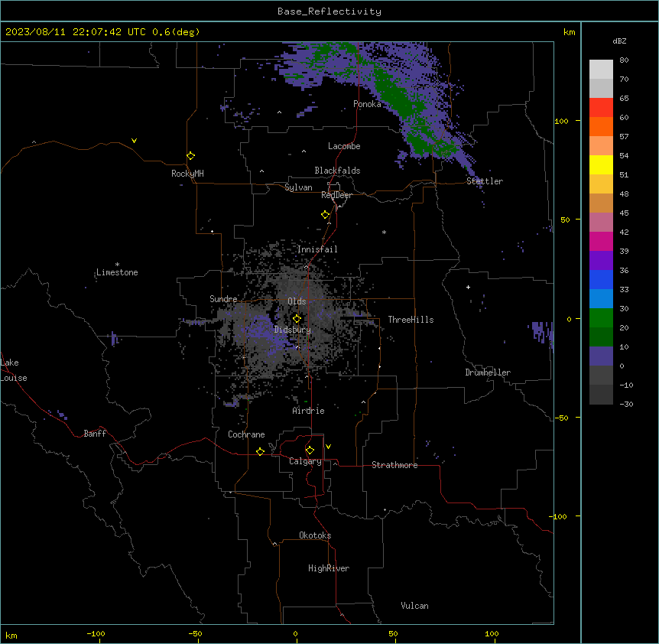
Task: Click the Olds town label
Action: point(297,301)
